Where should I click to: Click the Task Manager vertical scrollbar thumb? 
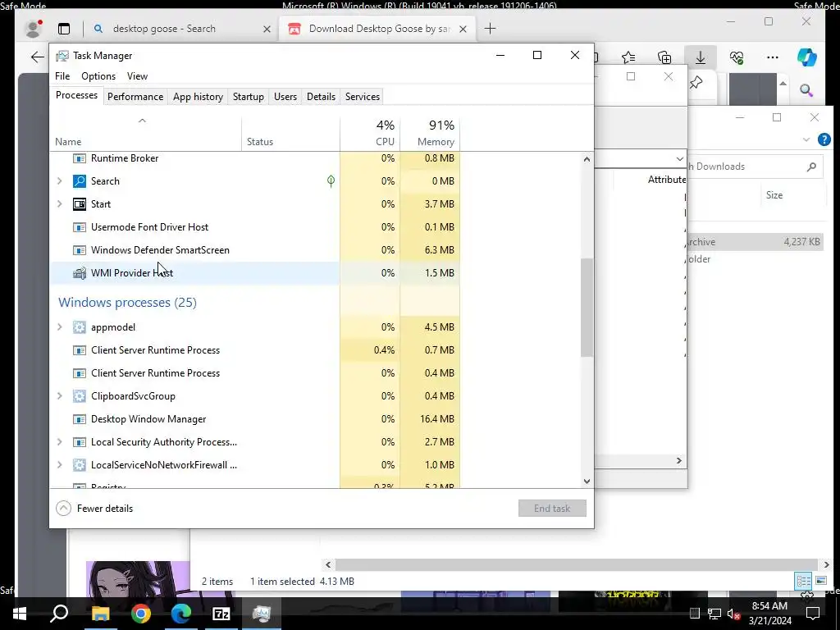tap(587, 307)
